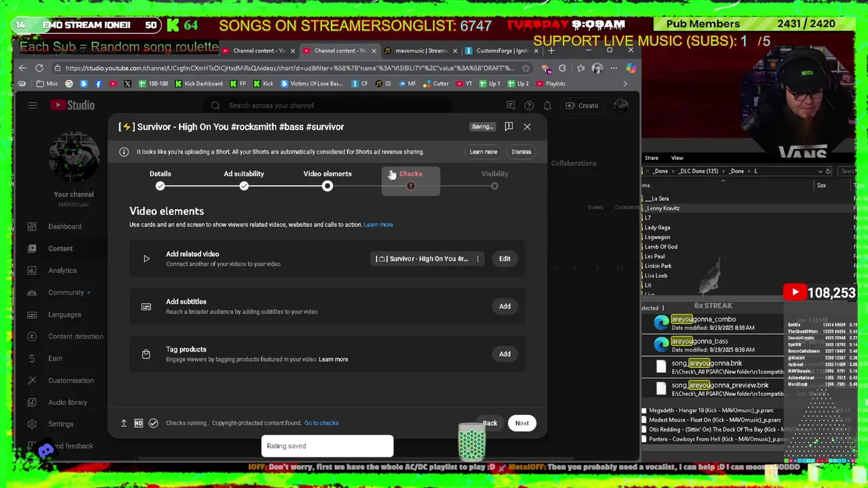Click the checks complete checkmark icon in footer
The height and width of the screenshot is (488, 868).
(153, 423)
